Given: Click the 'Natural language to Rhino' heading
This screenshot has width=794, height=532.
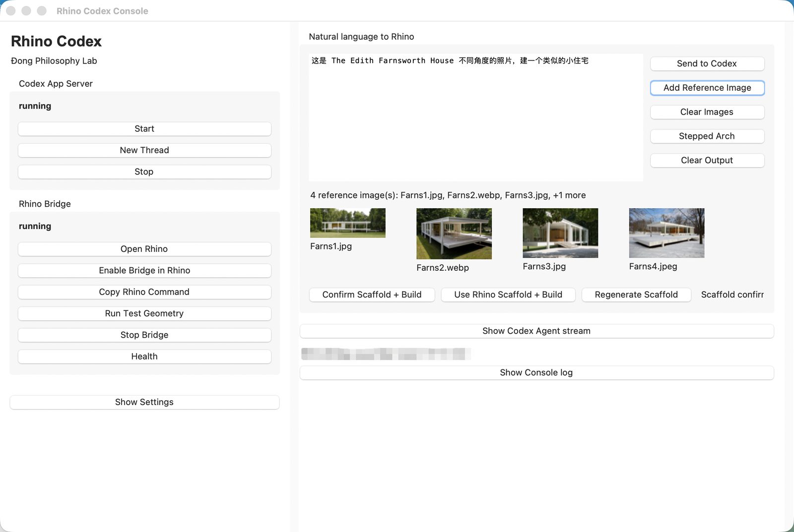Looking at the screenshot, I should coord(361,37).
